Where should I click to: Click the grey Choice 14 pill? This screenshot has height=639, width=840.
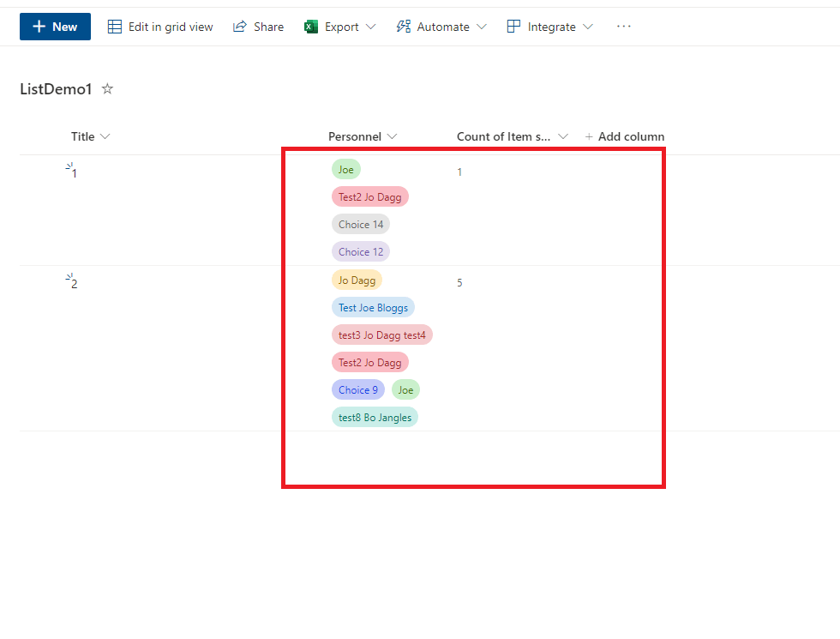pos(361,224)
